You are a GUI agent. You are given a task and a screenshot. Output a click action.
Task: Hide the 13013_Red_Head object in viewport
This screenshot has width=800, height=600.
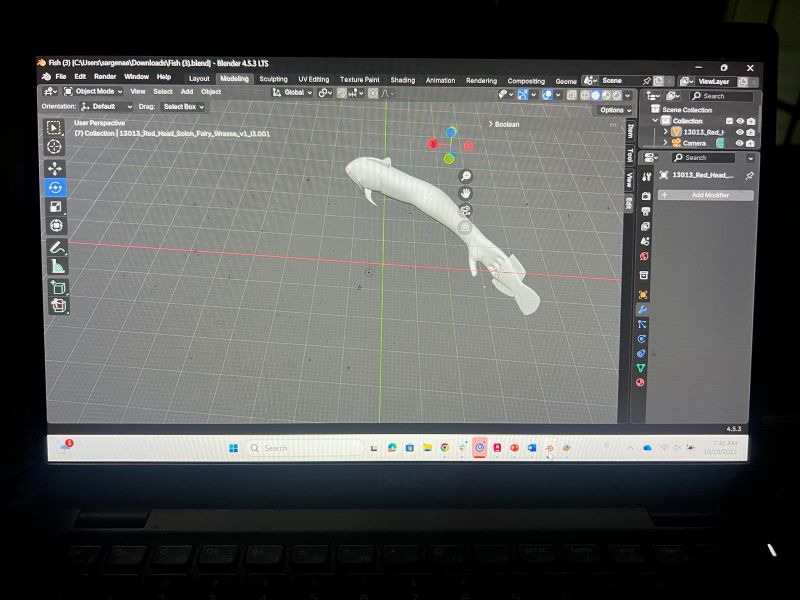(740, 132)
